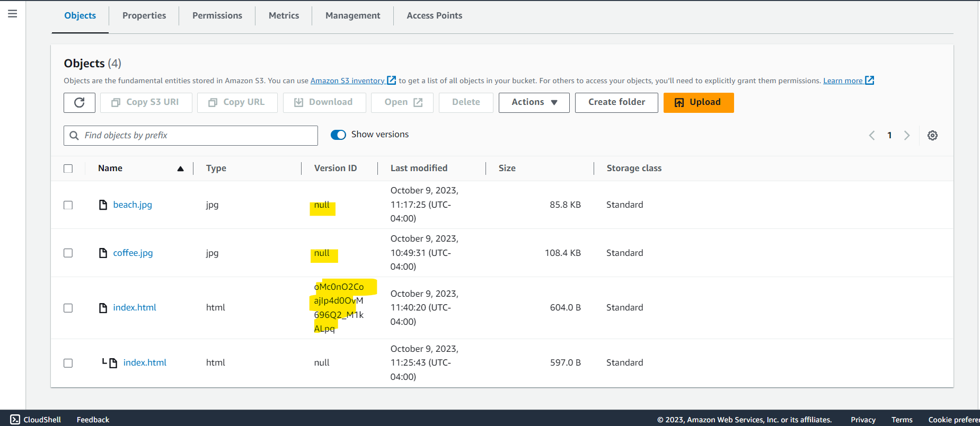Click the Feedback link in footer
Viewport: 980px width, 426px height.
(93, 420)
